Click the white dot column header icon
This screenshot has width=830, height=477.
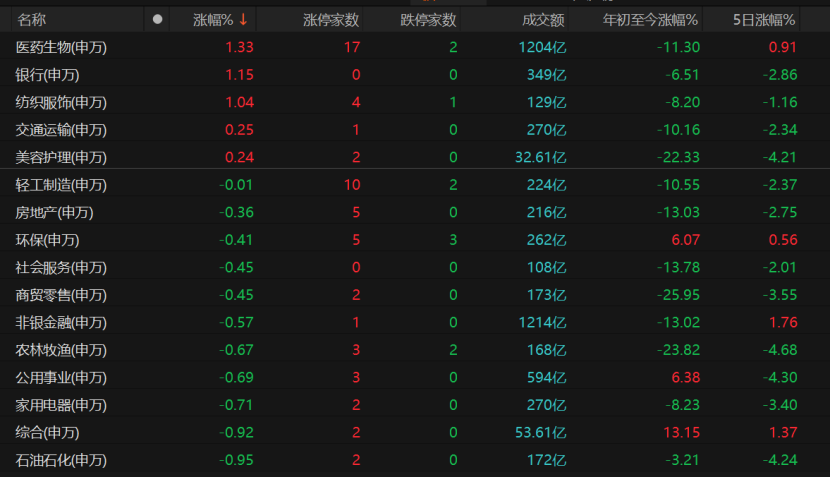(157, 20)
